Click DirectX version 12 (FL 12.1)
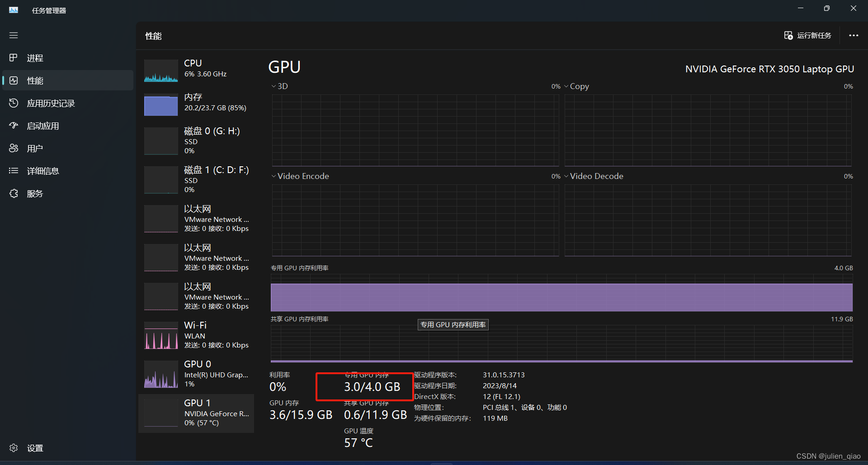 tap(501, 397)
